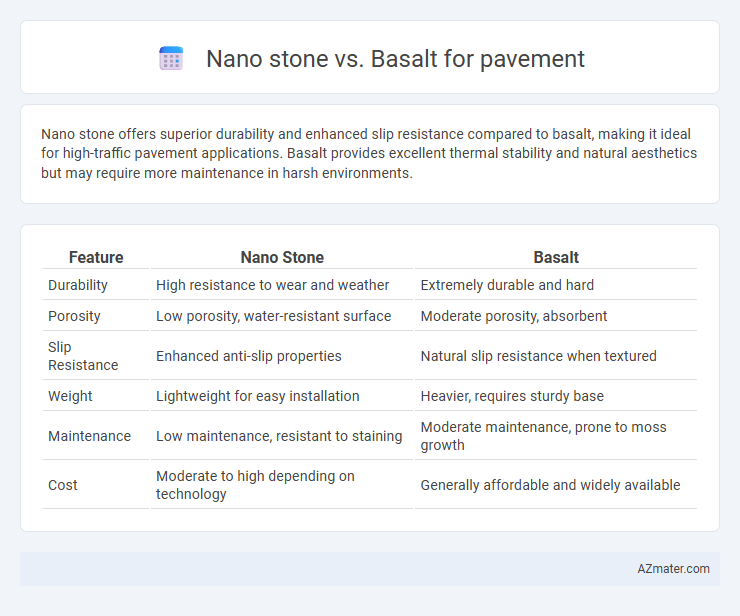Click the 'Basalt' column header
This screenshot has width=740, height=616.
click(555, 257)
